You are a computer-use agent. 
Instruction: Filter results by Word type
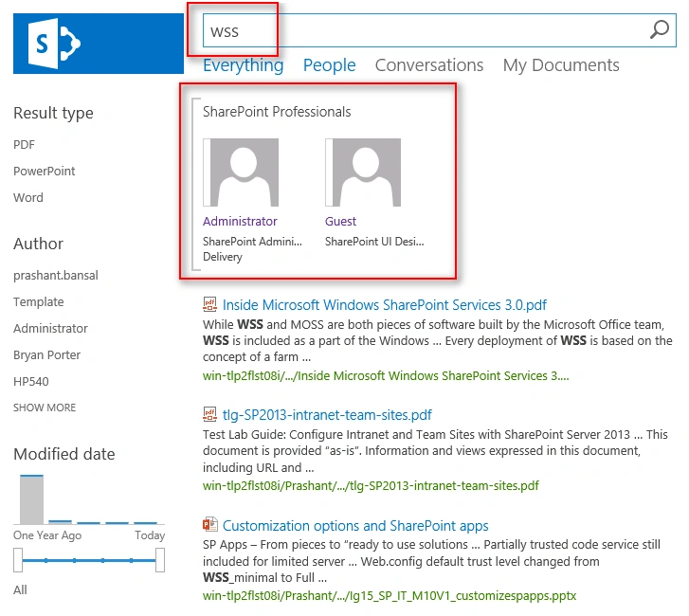pyautogui.click(x=28, y=197)
